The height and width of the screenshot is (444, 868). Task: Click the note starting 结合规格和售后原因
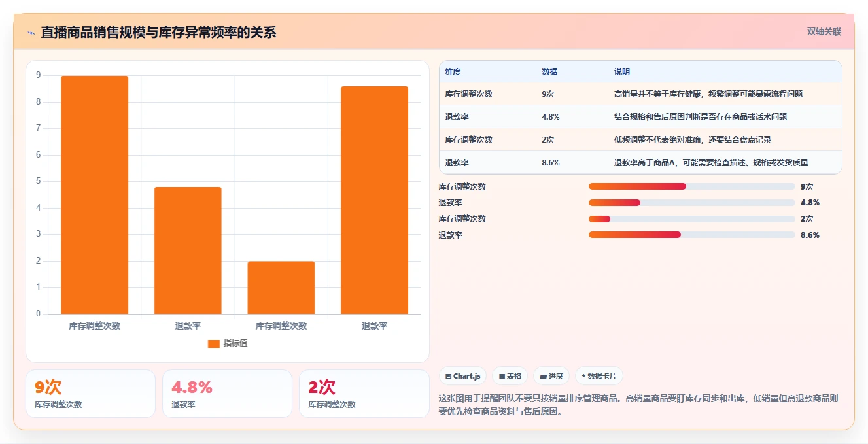pos(700,116)
